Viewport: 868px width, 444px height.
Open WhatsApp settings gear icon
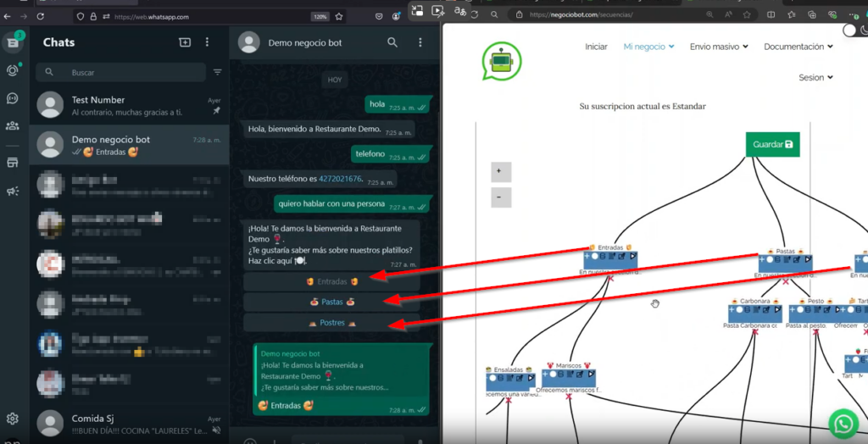12,419
